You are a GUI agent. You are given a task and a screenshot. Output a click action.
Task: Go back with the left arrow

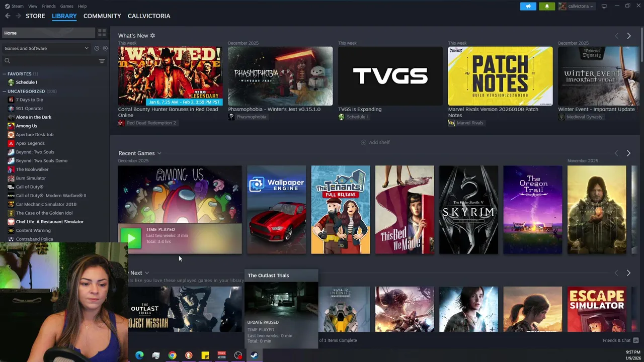pyautogui.click(x=8, y=16)
